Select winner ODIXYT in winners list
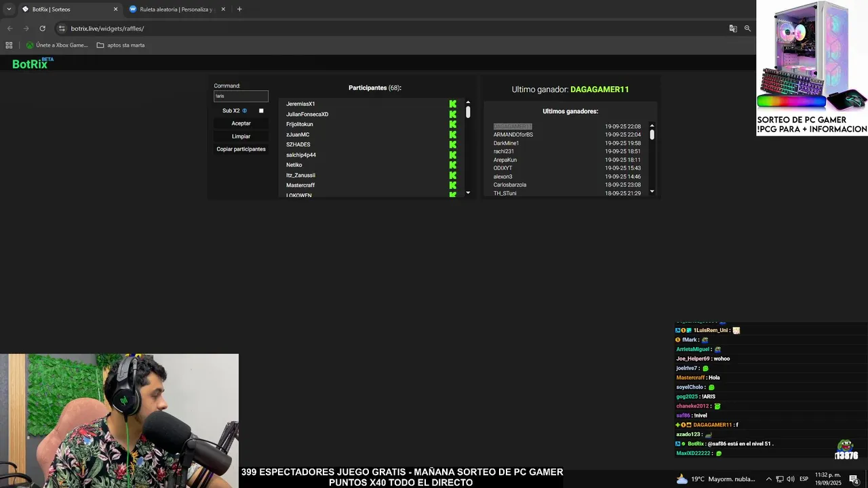Image resolution: width=868 pixels, height=488 pixels. [x=502, y=168]
